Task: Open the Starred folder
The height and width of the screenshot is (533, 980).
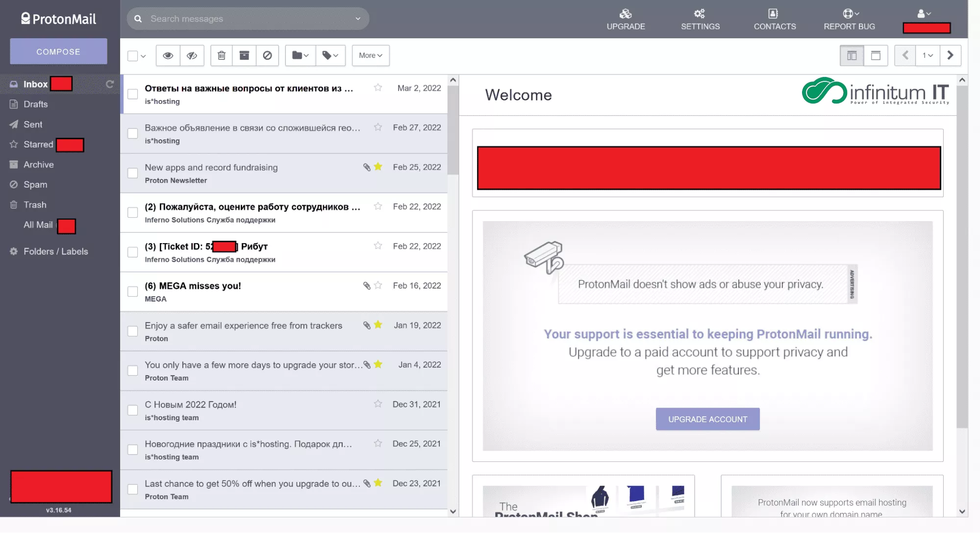Action: tap(38, 145)
